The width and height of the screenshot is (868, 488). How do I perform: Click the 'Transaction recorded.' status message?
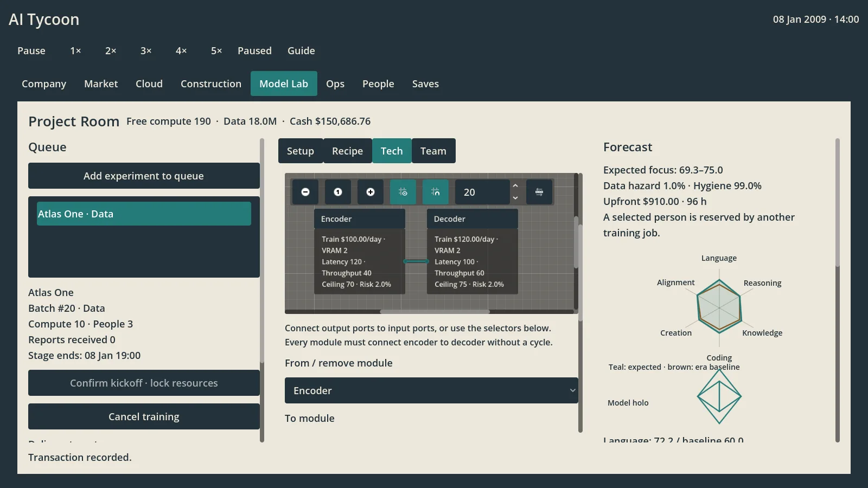point(80,457)
